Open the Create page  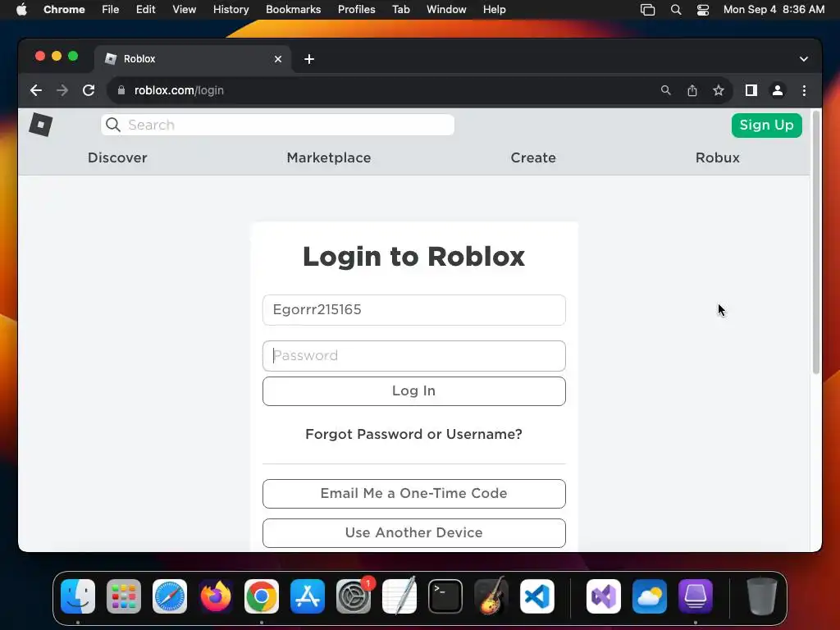pos(533,158)
